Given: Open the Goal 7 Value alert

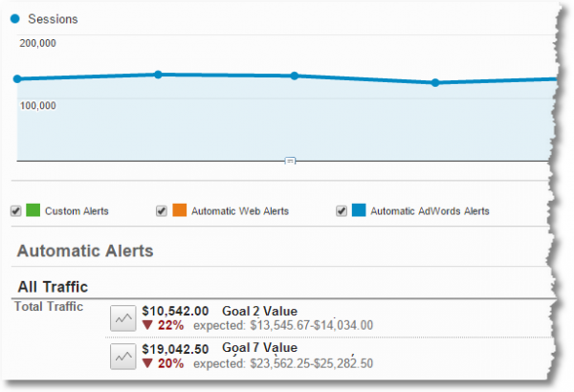Looking at the screenshot, I should point(258,349).
